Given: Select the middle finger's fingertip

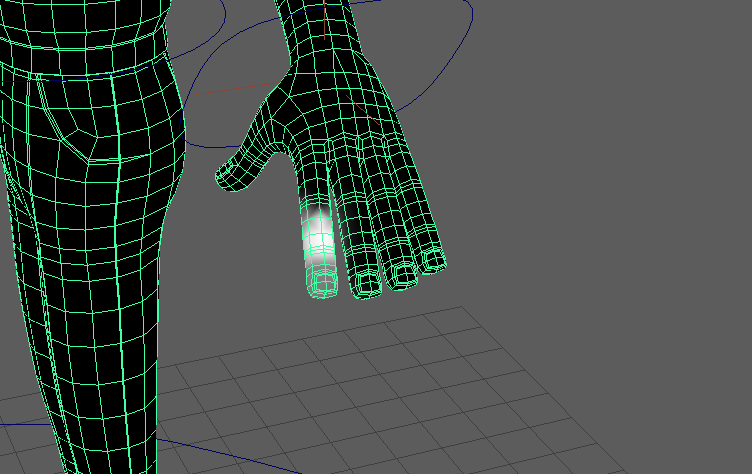Looking at the screenshot, I should [x=364, y=281].
